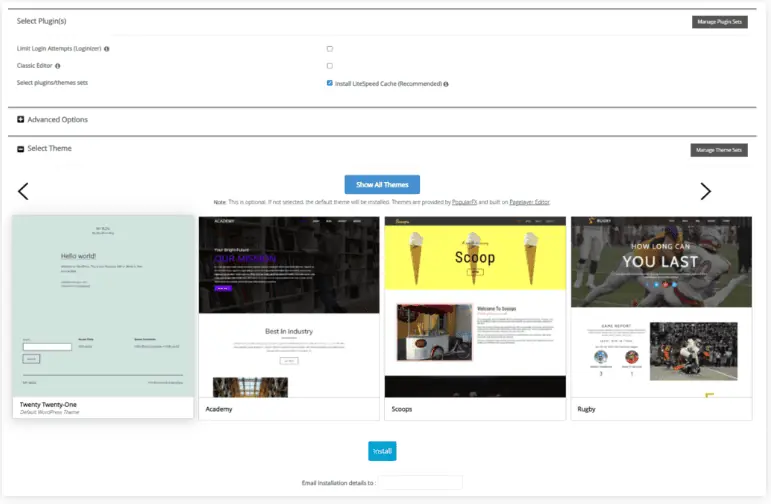This screenshot has height=504, width=771.
Task: Open Manage Theme Sets
Action: (718, 150)
